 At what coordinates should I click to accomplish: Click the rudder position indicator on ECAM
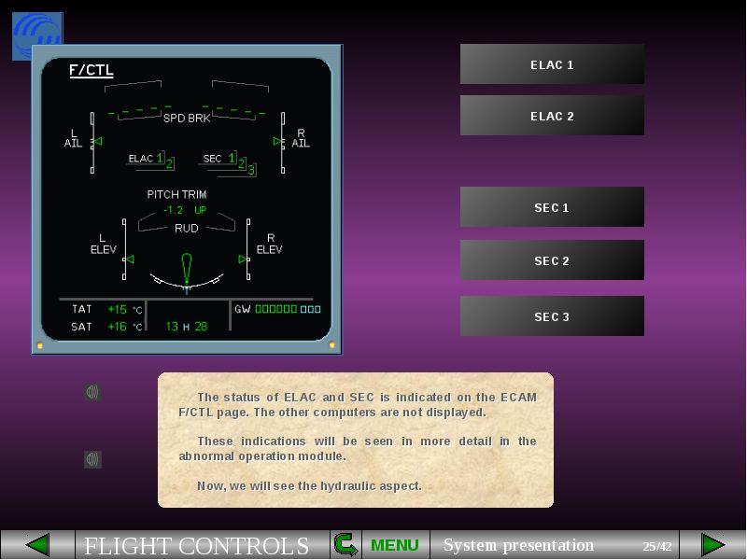(x=187, y=268)
